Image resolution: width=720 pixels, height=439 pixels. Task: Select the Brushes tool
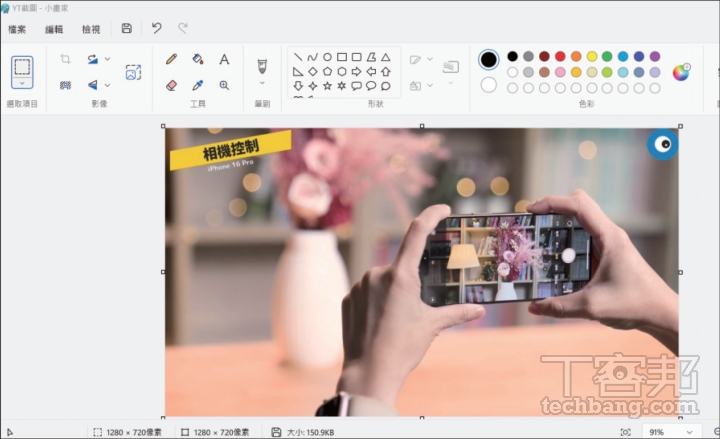(x=262, y=66)
